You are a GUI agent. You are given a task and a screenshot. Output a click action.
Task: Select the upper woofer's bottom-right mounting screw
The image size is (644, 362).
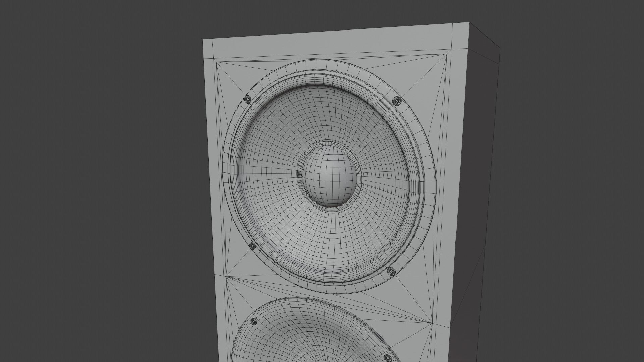click(x=391, y=271)
